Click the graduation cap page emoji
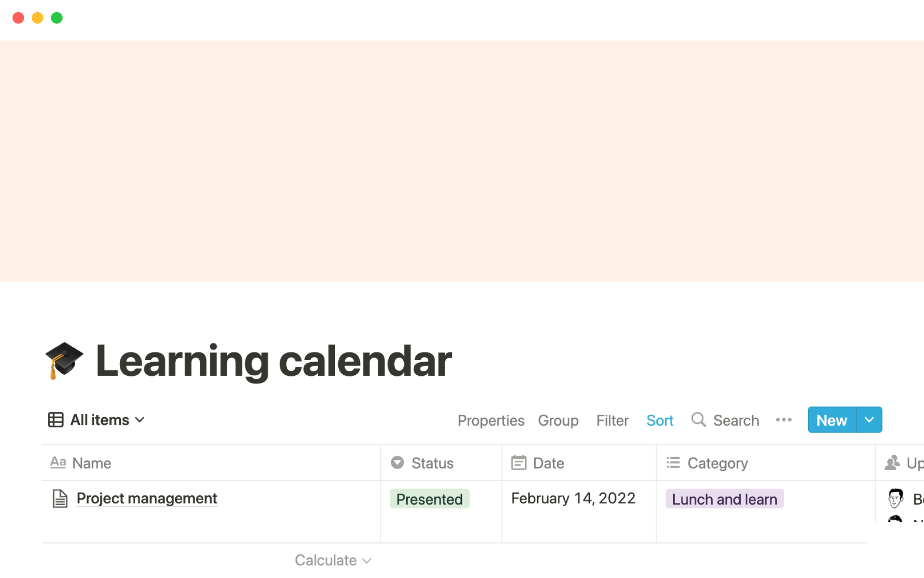 point(64,359)
